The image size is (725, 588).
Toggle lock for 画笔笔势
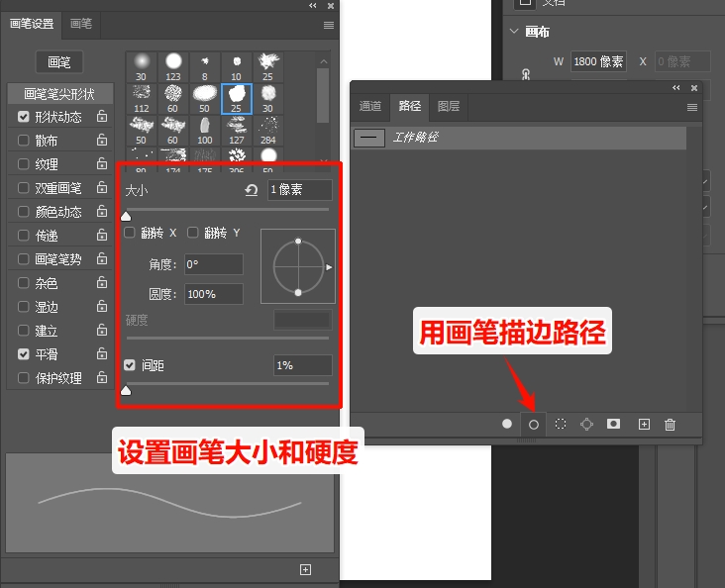click(102, 258)
